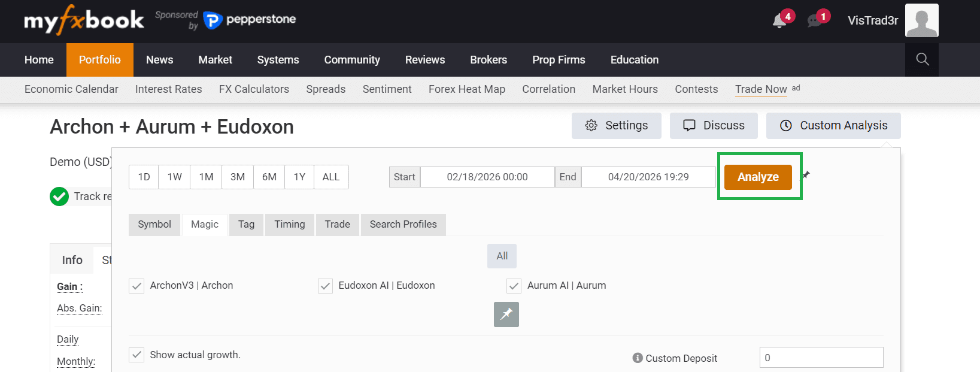980x372 pixels.
Task: Open the Settings button
Action: pyautogui.click(x=617, y=125)
